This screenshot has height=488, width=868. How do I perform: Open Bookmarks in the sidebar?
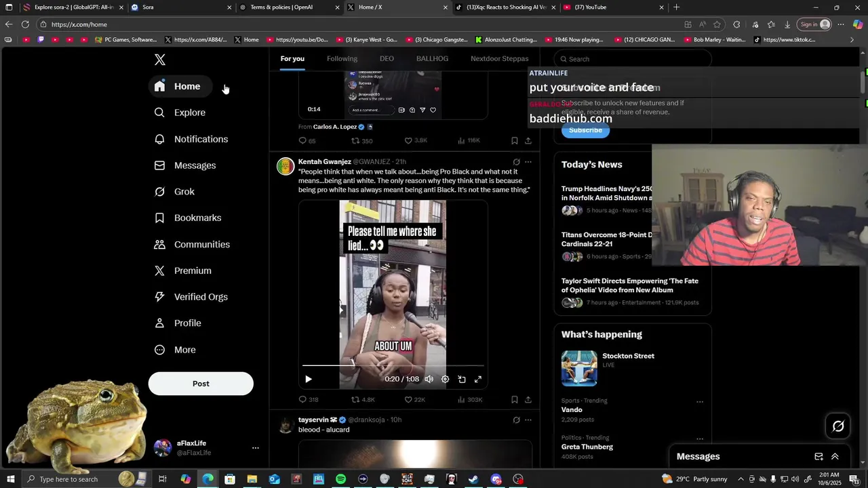(188, 218)
